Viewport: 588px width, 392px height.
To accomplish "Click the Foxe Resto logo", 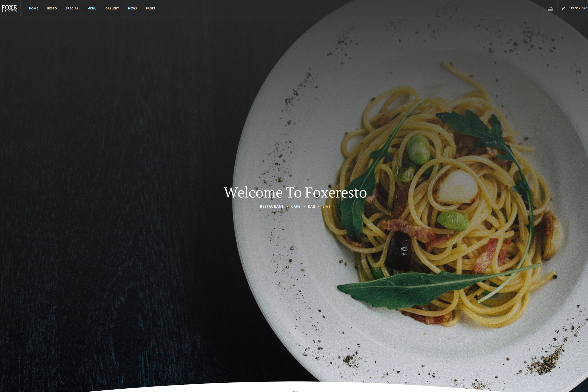I will pos(9,9).
